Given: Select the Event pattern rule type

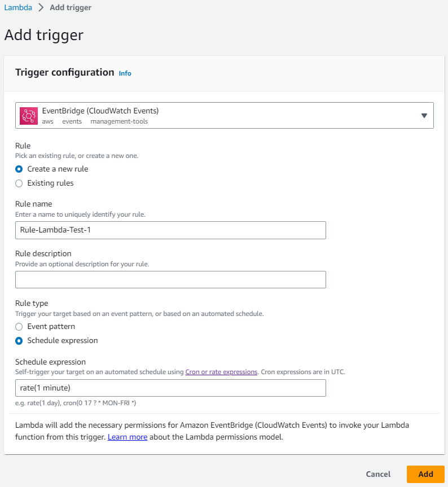Looking at the screenshot, I should pyautogui.click(x=19, y=326).
